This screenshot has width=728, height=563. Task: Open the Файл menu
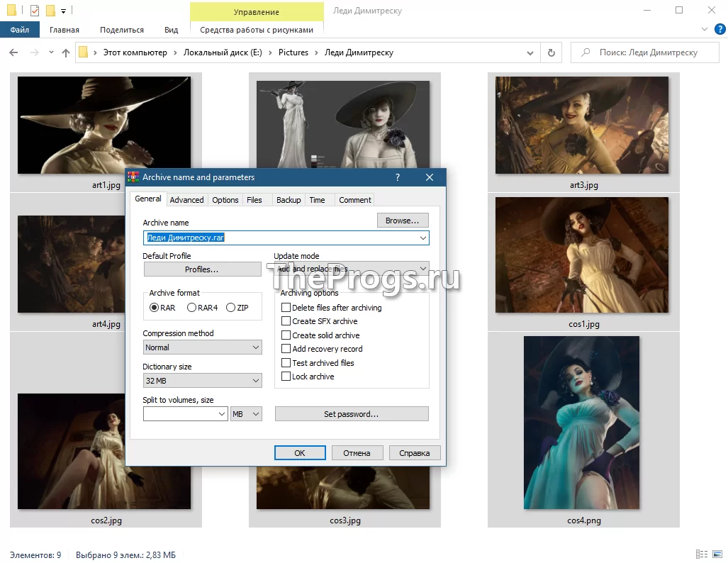pyautogui.click(x=20, y=30)
